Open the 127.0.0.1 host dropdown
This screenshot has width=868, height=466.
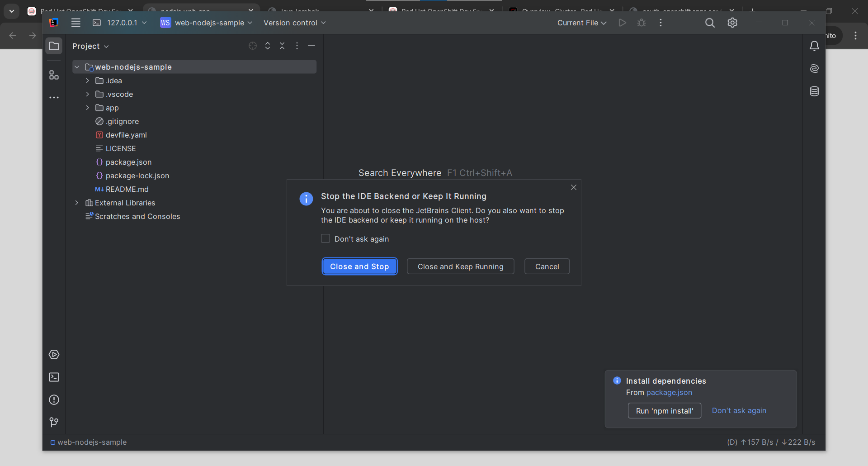[120, 23]
